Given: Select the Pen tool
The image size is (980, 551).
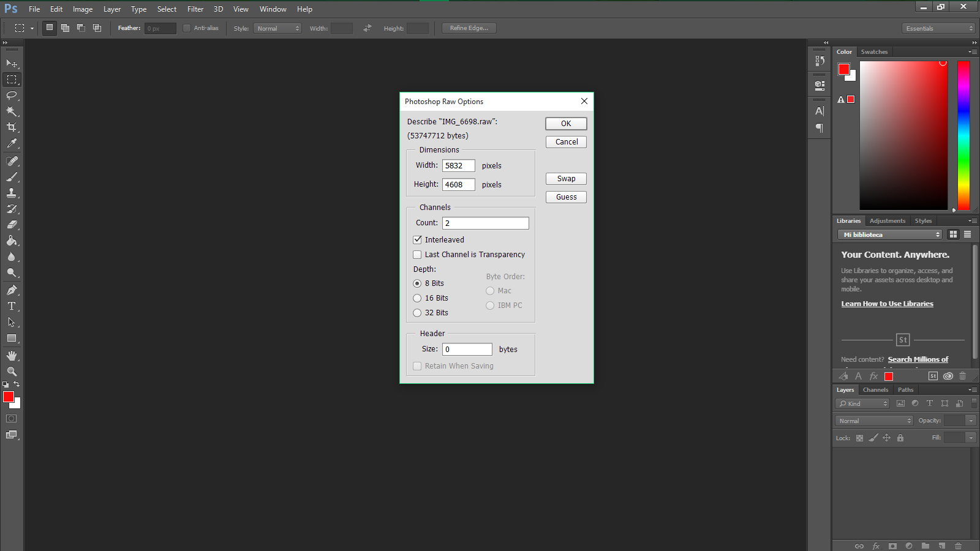Looking at the screenshot, I should click(x=12, y=290).
